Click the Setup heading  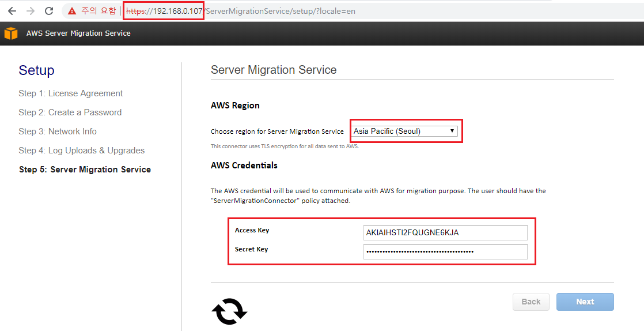tap(36, 70)
